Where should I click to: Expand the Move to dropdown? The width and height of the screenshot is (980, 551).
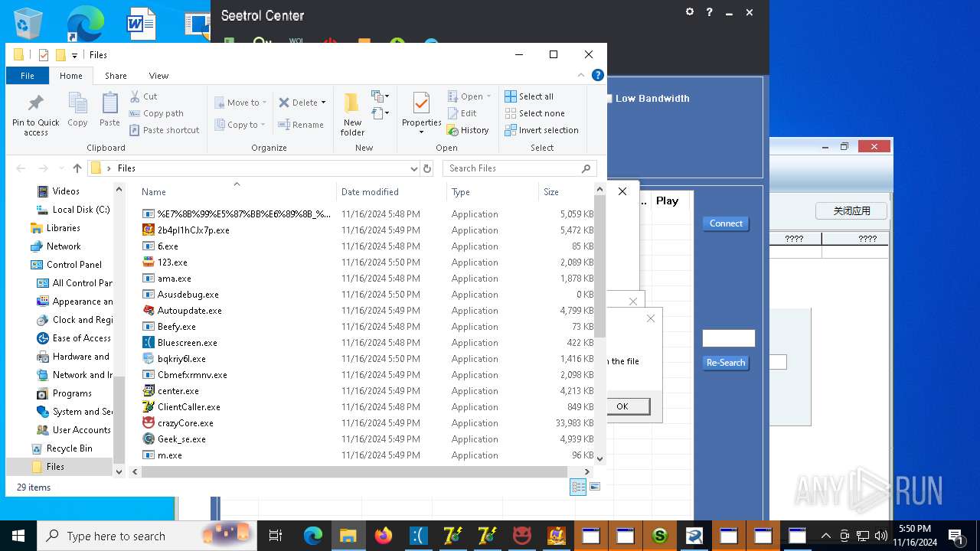tap(265, 103)
